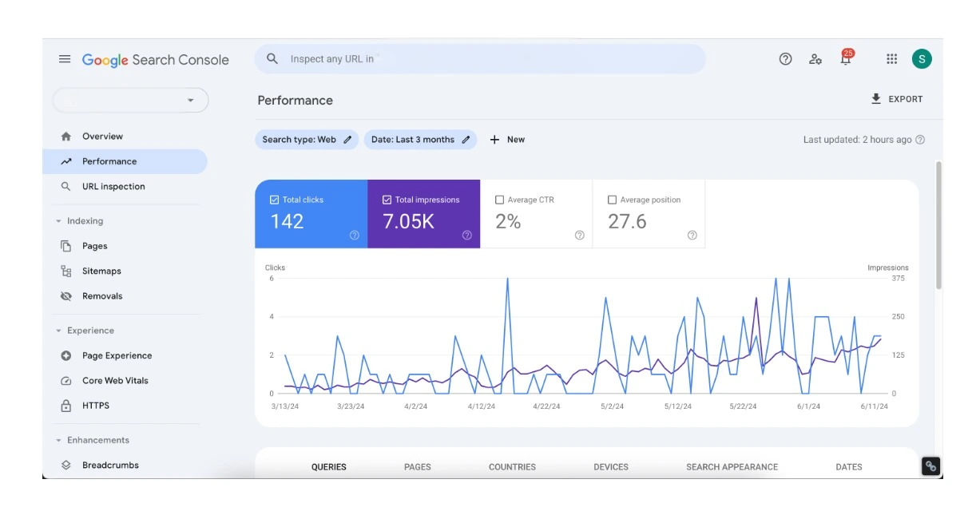Viewport: 980px width, 519px height.
Task: Collapse the Indexing section
Action: 58,221
